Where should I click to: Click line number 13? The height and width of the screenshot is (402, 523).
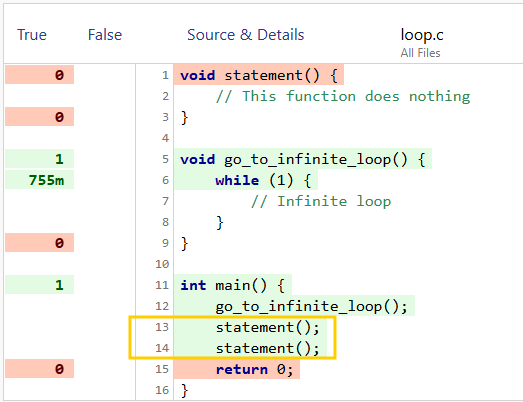[x=162, y=327]
